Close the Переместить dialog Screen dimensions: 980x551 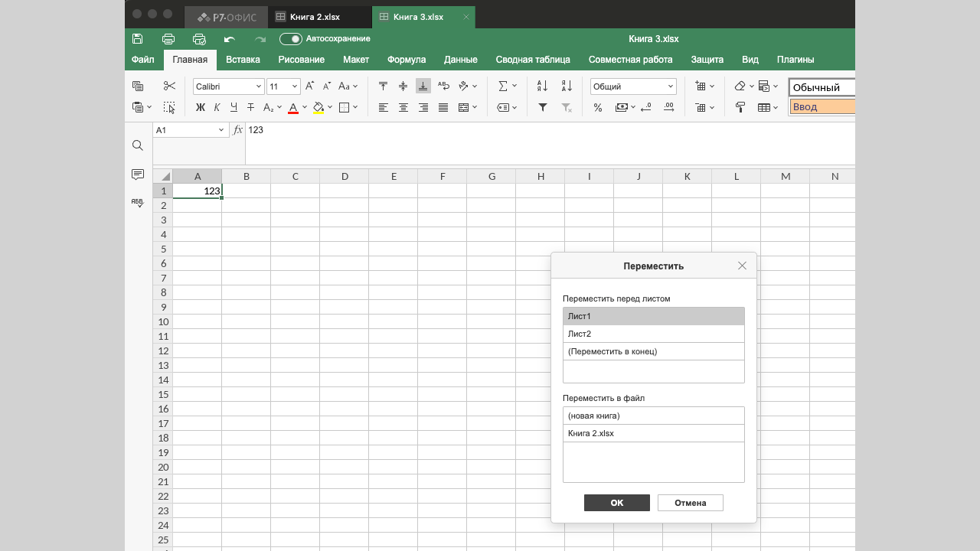click(742, 266)
